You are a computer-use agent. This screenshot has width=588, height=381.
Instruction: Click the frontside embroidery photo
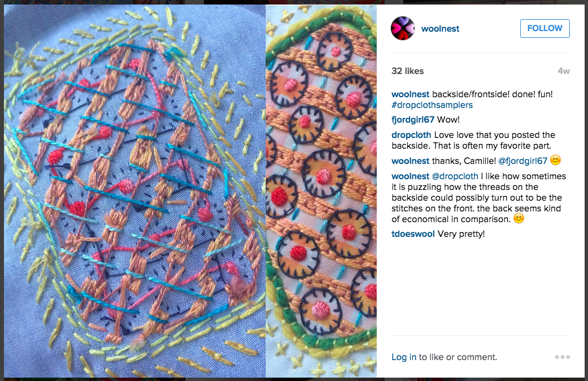[x=321, y=191]
